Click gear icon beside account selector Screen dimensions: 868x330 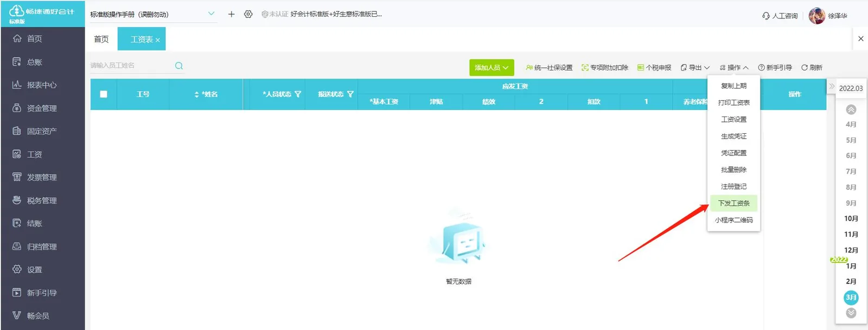248,14
